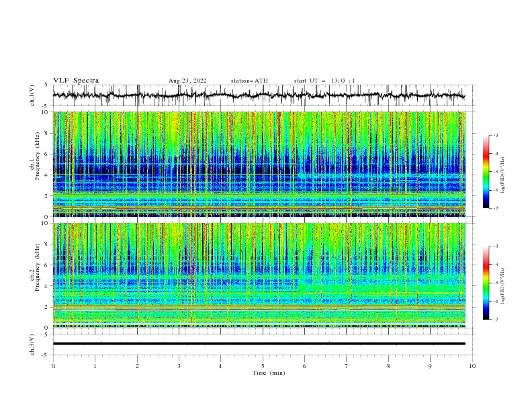
Task: Click the "-3" tick on ch.2 colorbar
Action: (495, 246)
